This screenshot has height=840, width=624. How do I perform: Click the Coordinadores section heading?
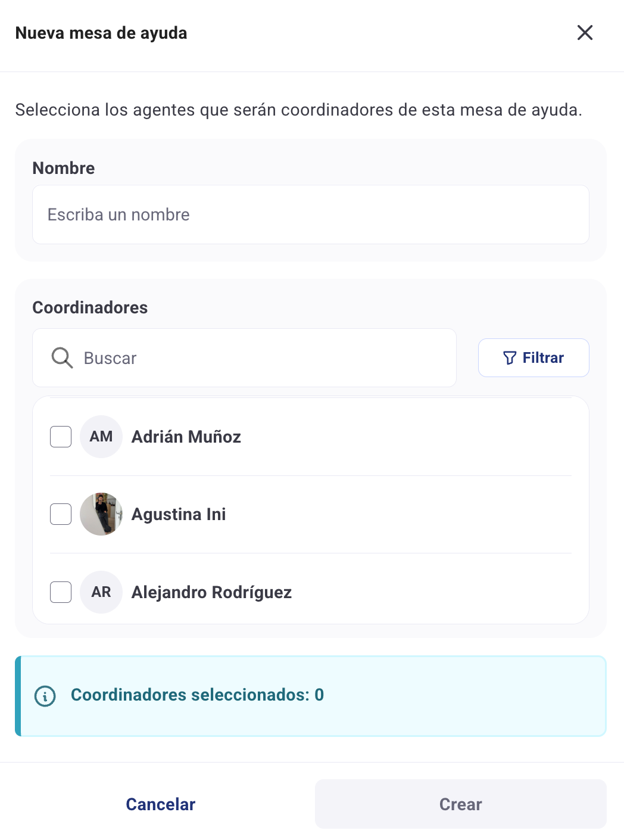[x=90, y=307]
